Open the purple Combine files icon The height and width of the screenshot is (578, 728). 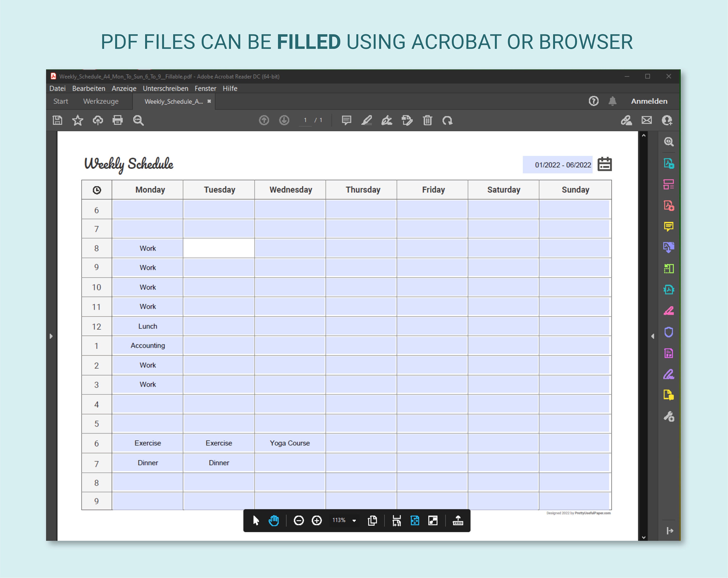click(669, 247)
